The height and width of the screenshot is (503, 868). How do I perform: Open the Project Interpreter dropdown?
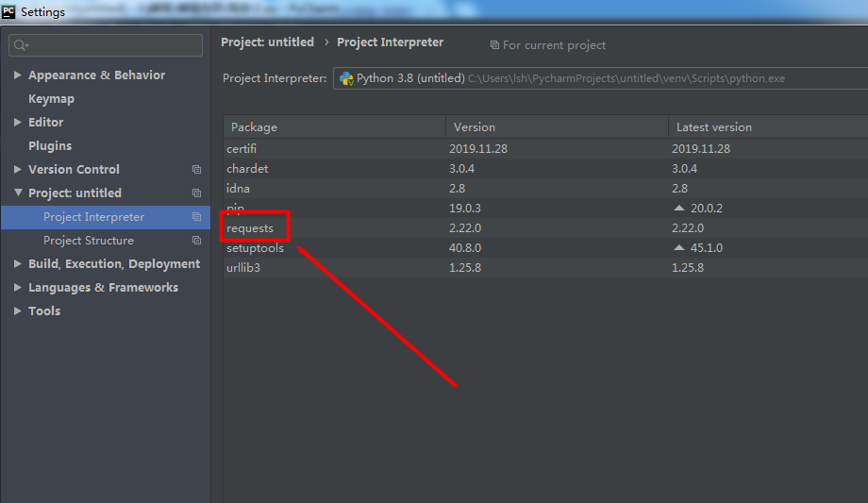coord(600,78)
